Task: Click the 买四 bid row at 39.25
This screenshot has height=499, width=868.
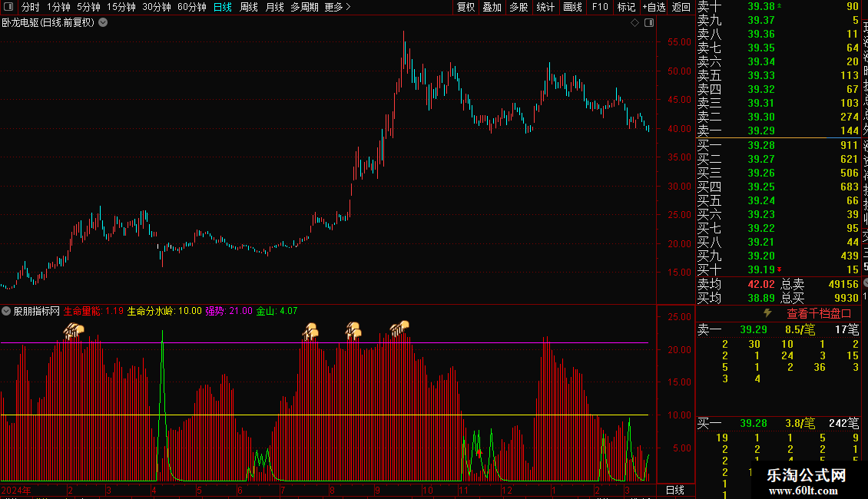Action: coord(778,187)
